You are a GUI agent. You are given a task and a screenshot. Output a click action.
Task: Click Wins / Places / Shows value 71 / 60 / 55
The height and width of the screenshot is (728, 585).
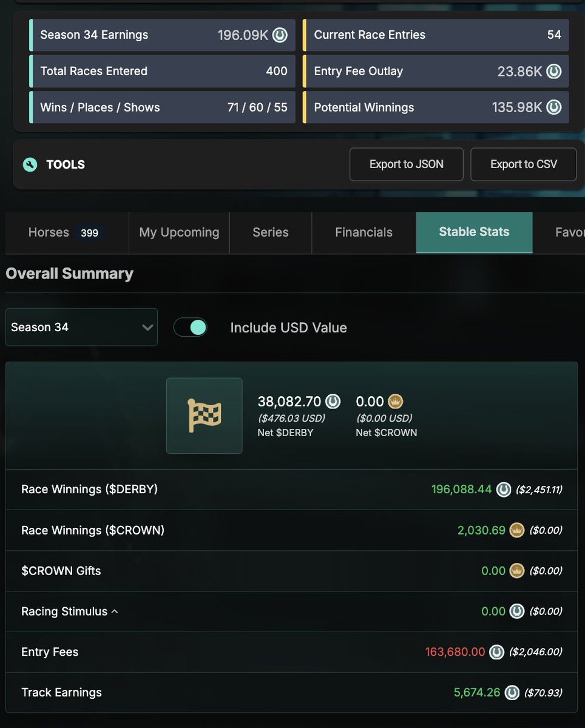point(257,107)
